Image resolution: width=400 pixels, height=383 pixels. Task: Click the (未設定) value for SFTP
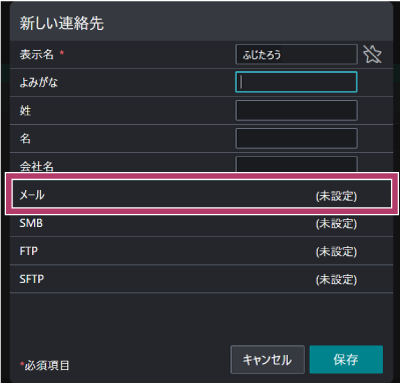click(x=336, y=280)
